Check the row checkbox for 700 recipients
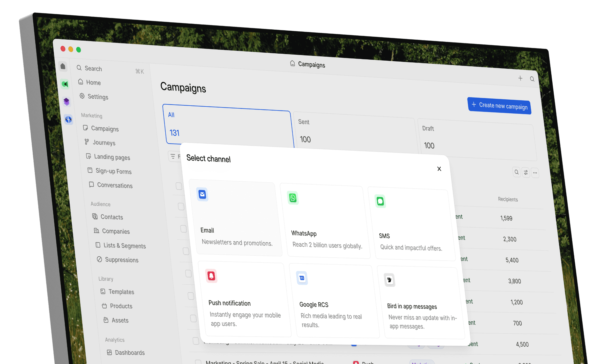 point(193,318)
